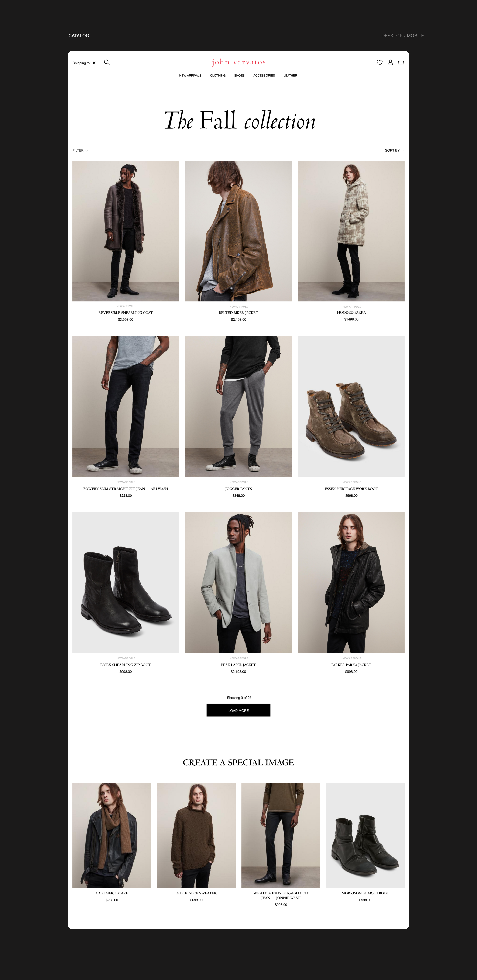Open the shopping bag icon
This screenshot has width=477, height=980.
click(x=401, y=62)
